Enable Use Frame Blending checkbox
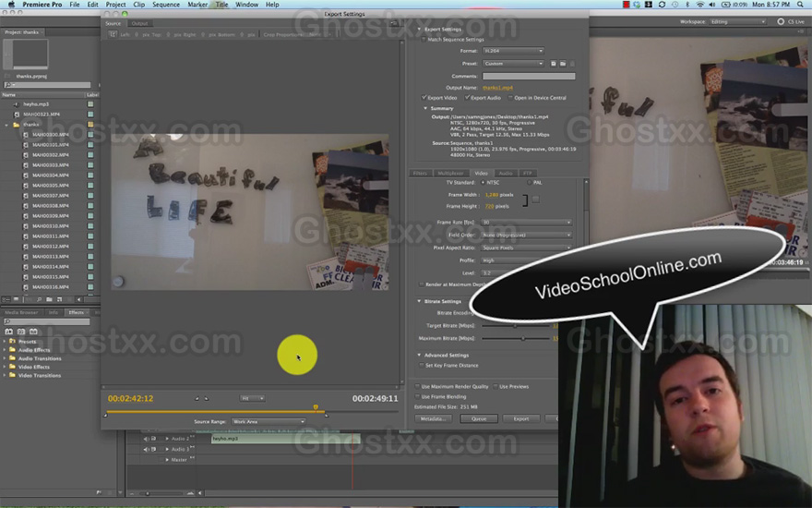 pyautogui.click(x=417, y=396)
